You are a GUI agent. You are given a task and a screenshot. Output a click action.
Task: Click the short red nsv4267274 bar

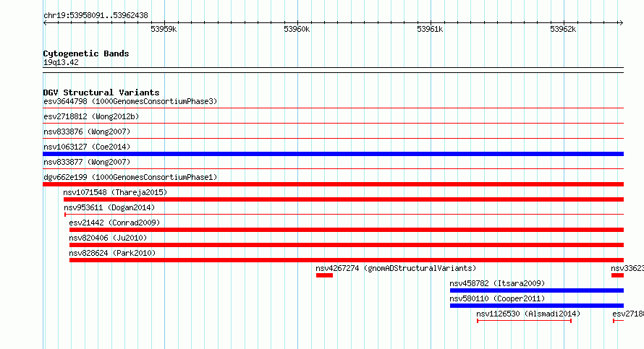324,275
